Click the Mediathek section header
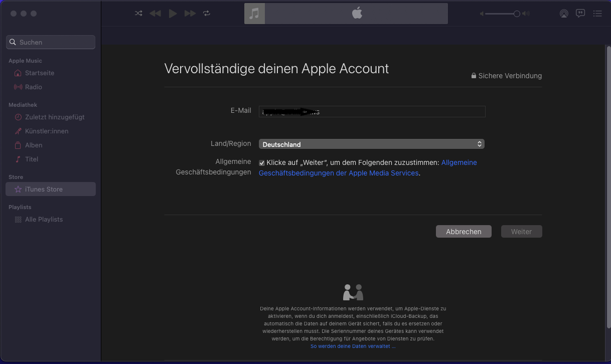Image resolution: width=611 pixels, height=364 pixels. click(23, 105)
